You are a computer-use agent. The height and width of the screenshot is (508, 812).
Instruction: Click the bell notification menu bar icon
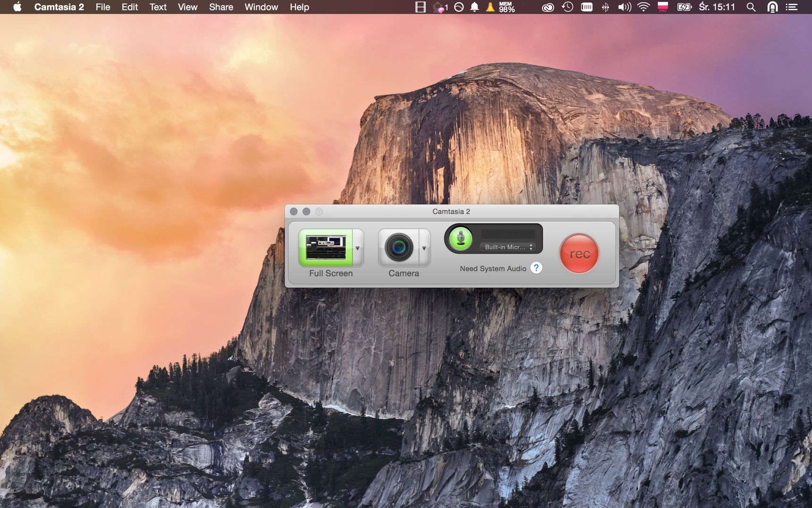coord(474,7)
